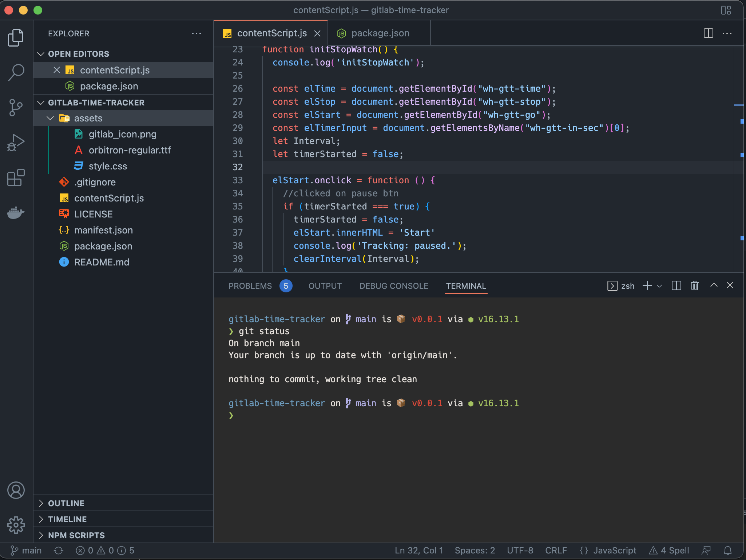Open the Extensions view

pyautogui.click(x=16, y=178)
